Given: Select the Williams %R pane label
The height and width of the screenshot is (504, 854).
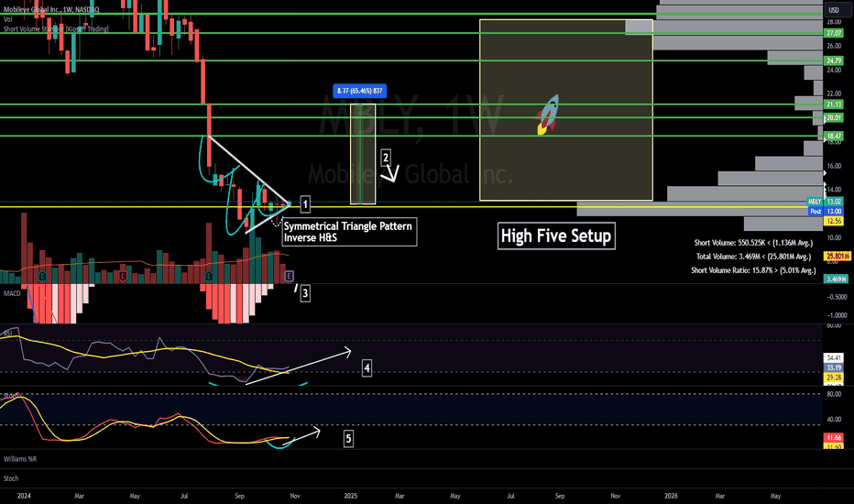Looking at the screenshot, I should coord(20,459).
